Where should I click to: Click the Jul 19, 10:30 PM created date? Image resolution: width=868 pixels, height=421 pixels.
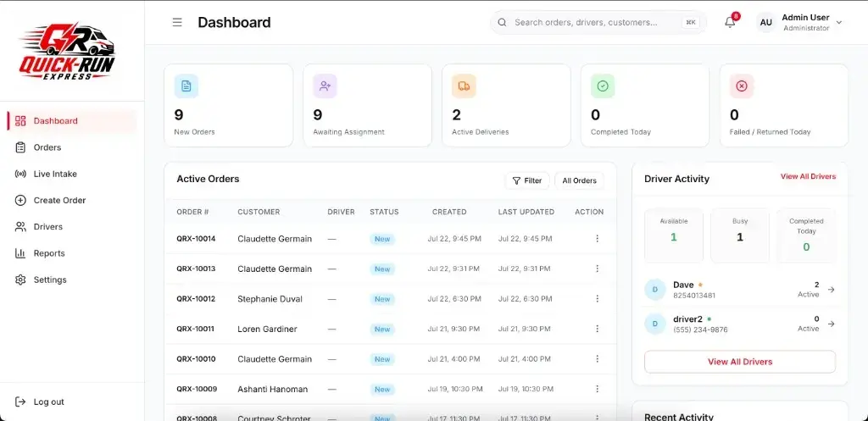455,389
